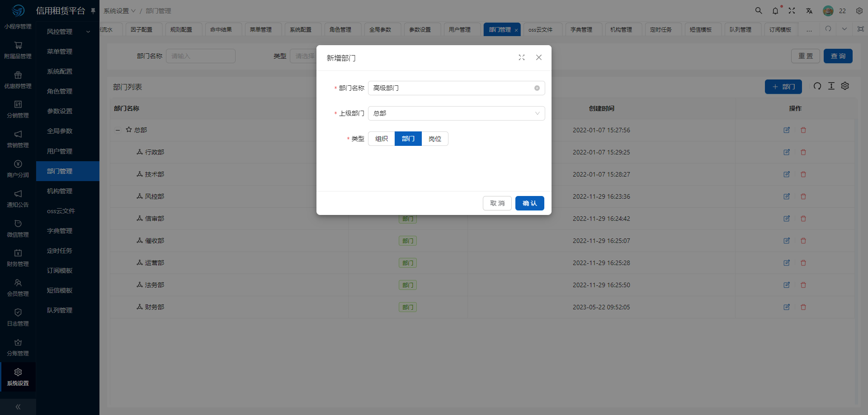The height and width of the screenshot is (415, 868).
Task: Show more tabs via ellipsis
Action: pos(809,29)
